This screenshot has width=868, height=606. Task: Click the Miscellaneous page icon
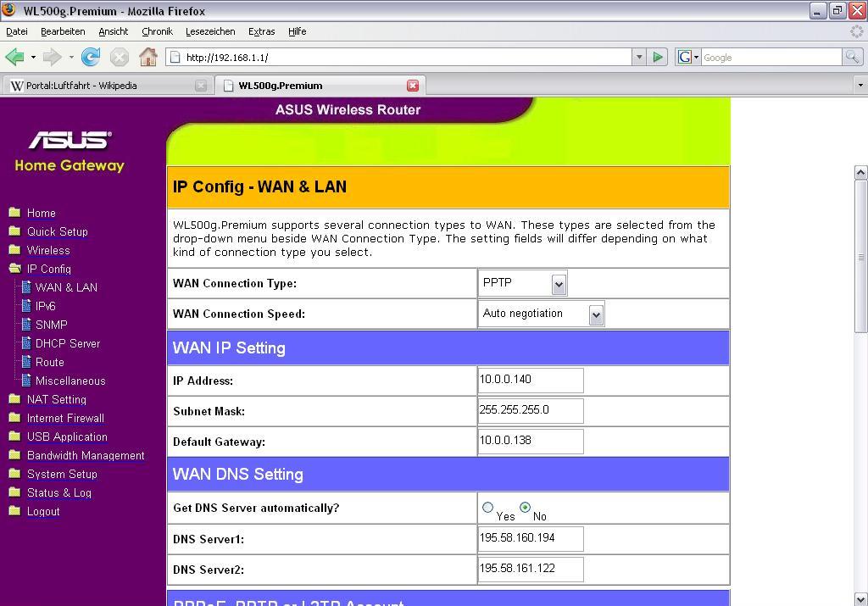[26, 381]
